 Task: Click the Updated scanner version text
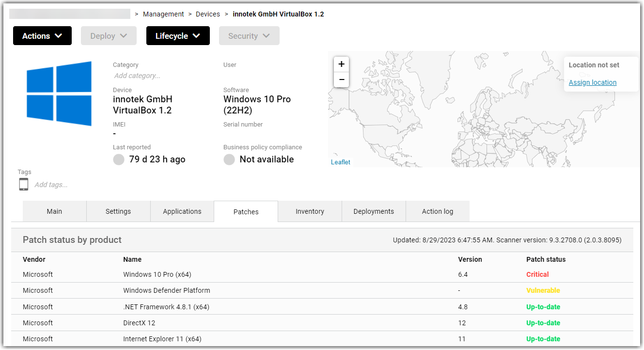click(x=507, y=240)
